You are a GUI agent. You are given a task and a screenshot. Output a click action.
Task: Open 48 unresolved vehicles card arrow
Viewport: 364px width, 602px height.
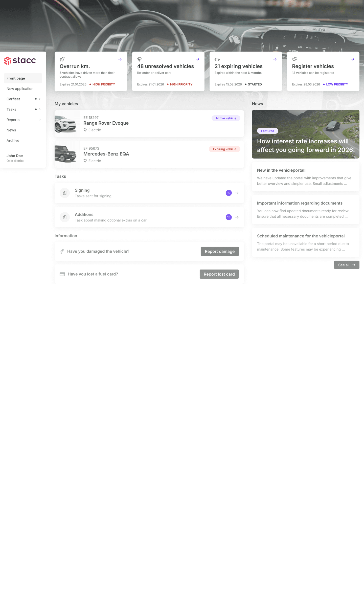[197, 59]
